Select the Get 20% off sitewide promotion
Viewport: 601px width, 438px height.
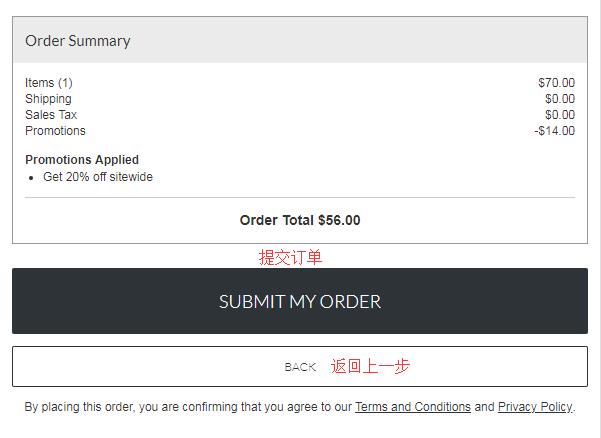[98, 177]
